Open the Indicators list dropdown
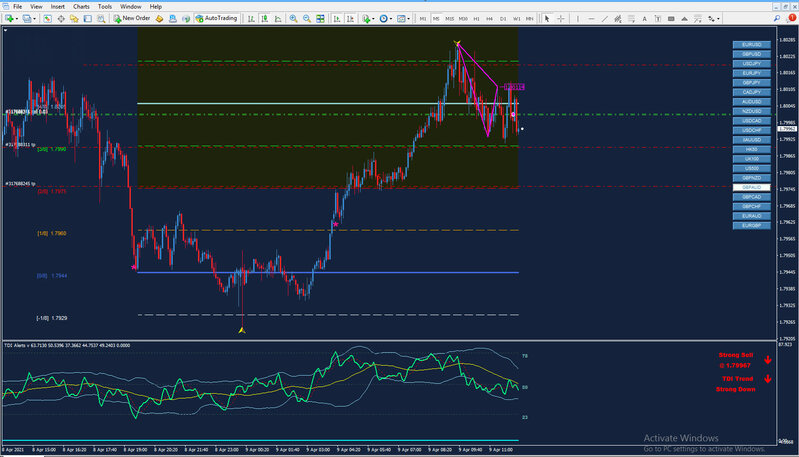This screenshot has height=457, width=799. click(369, 19)
